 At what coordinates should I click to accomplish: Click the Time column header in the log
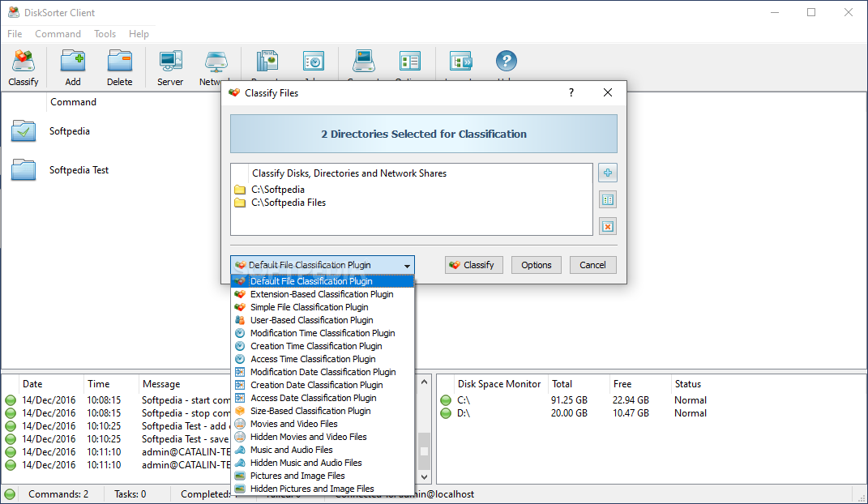pos(99,384)
